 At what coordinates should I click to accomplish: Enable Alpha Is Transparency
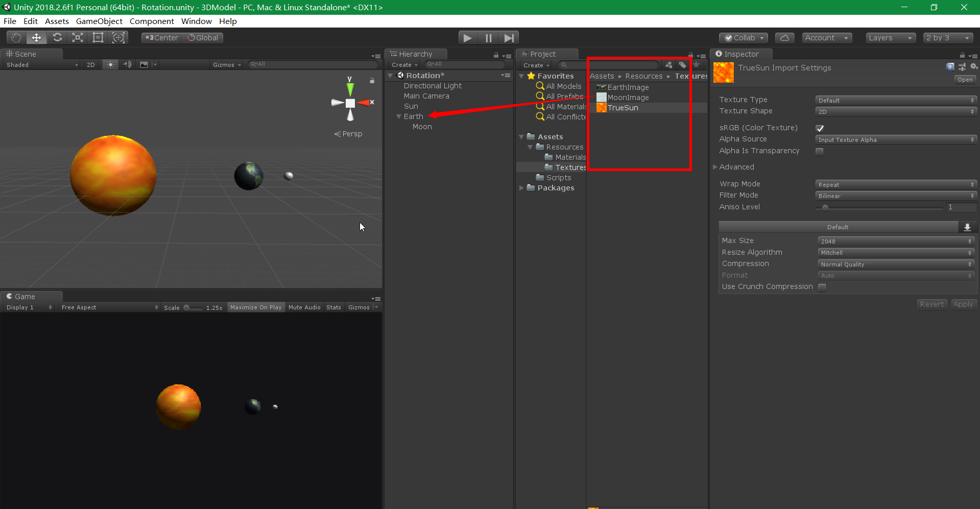[819, 151]
